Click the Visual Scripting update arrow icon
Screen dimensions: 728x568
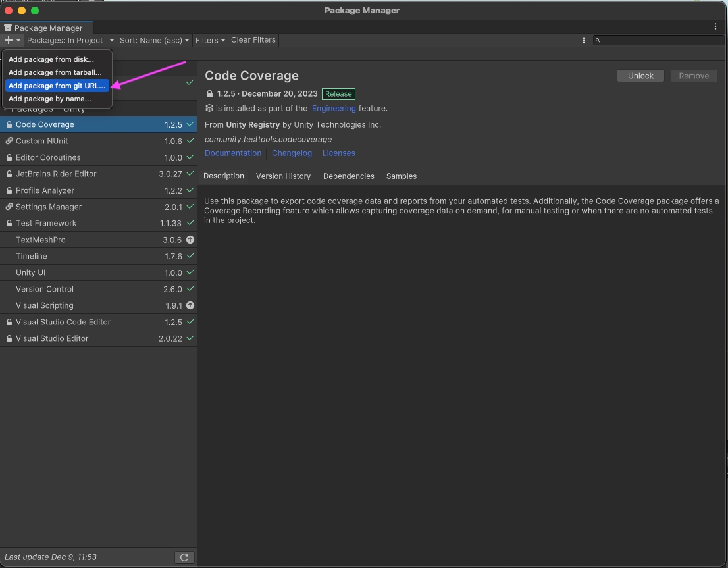point(190,306)
